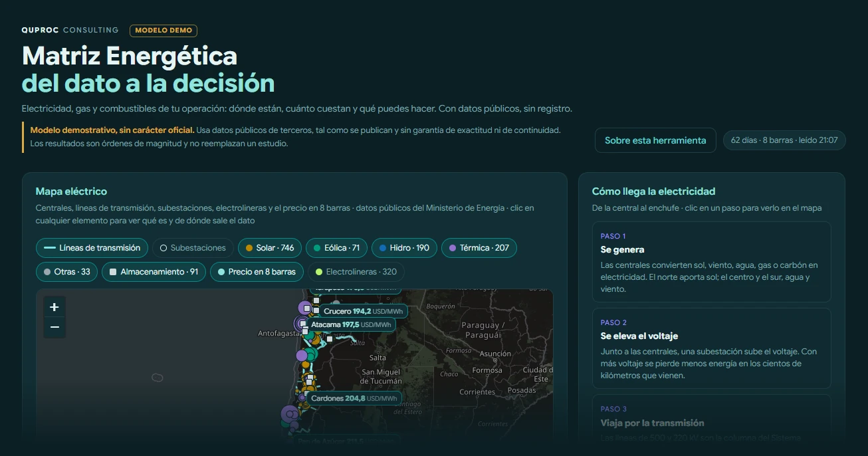The width and height of the screenshot is (868, 456).
Task: Click the QUPROC CONSULTING logo text
Action: tap(70, 30)
